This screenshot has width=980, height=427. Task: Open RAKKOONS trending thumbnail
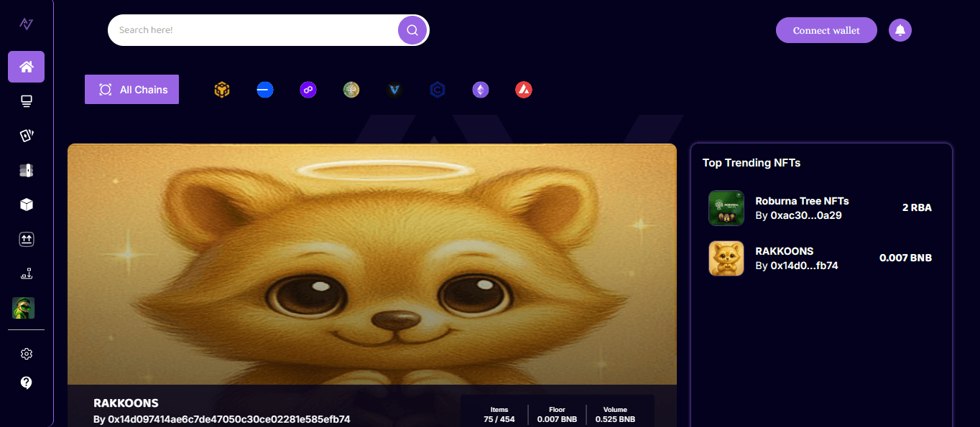click(x=726, y=258)
